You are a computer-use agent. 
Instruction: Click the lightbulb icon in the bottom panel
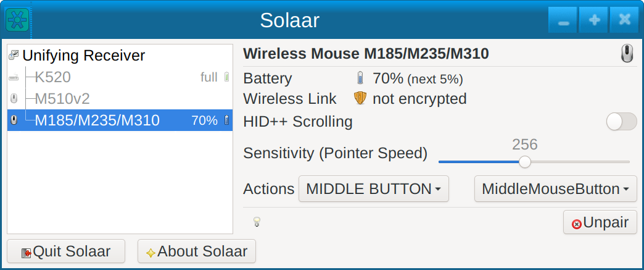[257, 222]
